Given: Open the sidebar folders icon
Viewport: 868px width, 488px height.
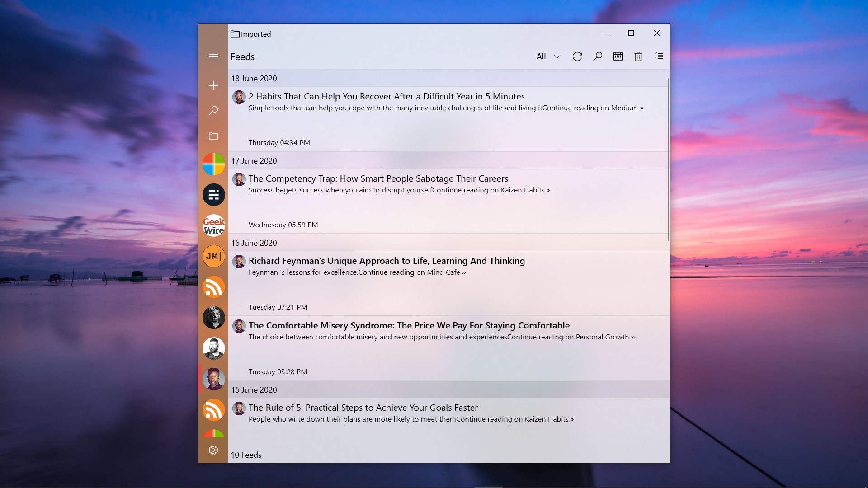Looking at the screenshot, I should coord(213,136).
